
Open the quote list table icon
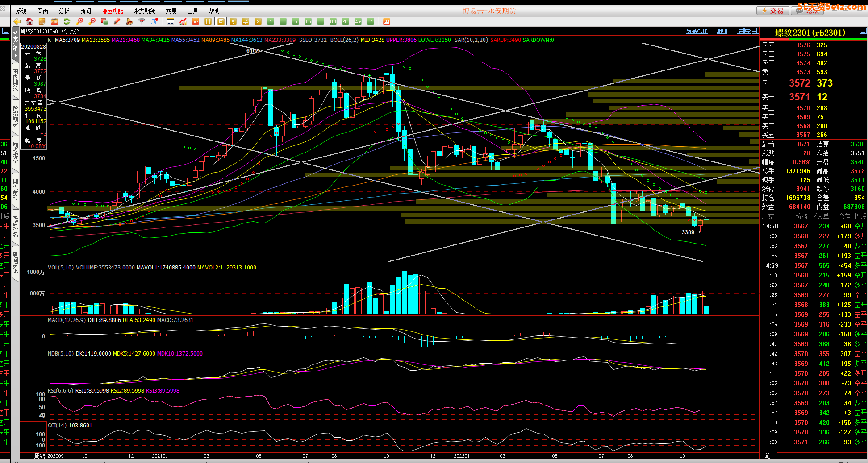(x=171, y=21)
